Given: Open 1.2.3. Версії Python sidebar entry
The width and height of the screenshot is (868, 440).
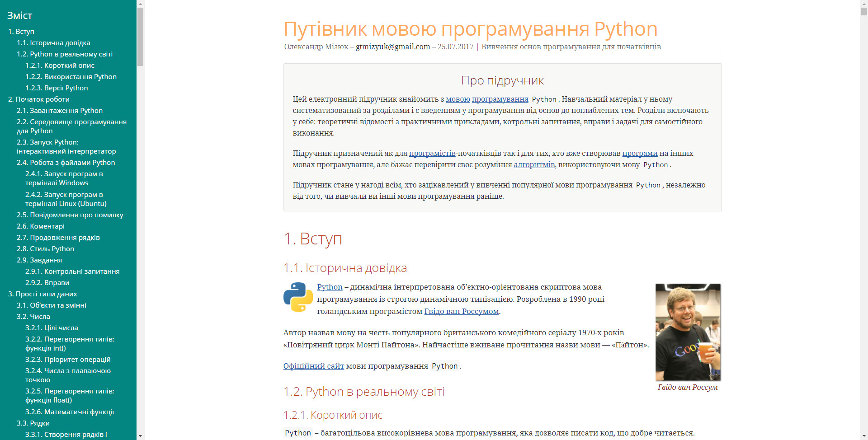Looking at the screenshot, I should tap(57, 88).
